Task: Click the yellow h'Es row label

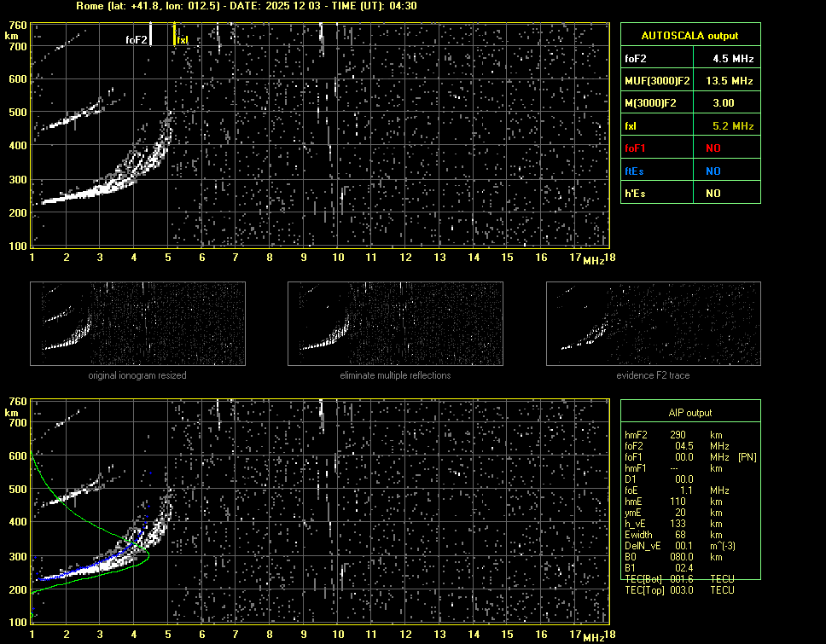Action: [x=636, y=194]
